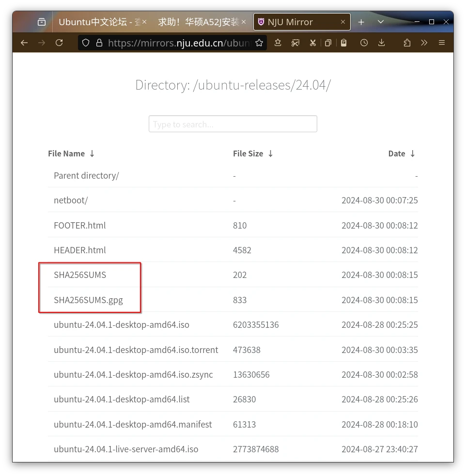466x476 pixels.
Task: Maximize the Firefox window
Action: [x=432, y=22]
